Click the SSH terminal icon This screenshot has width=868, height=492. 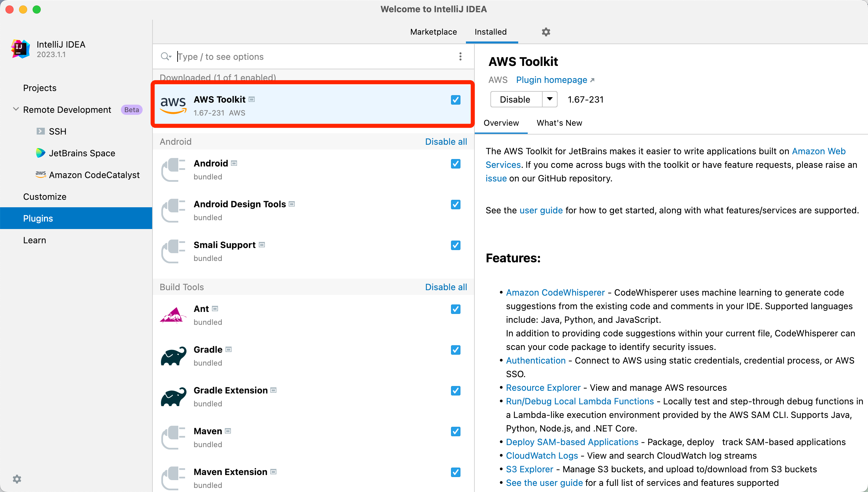tap(40, 131)
